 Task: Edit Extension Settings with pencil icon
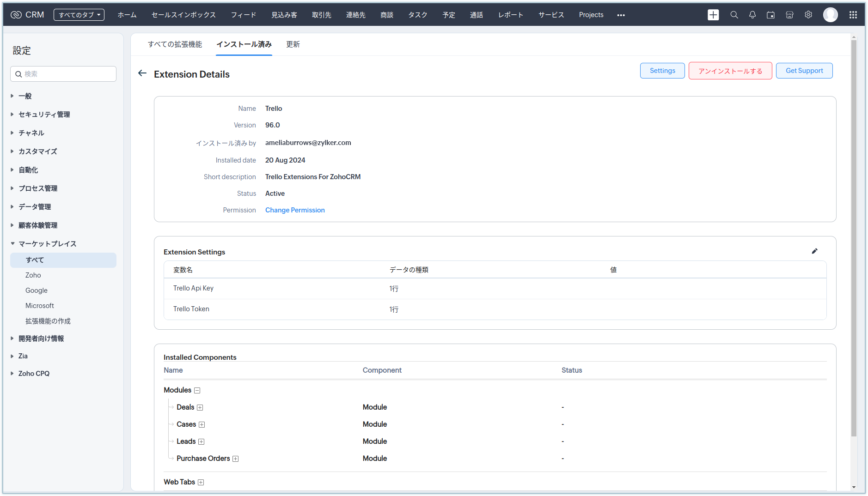point(814,251)
